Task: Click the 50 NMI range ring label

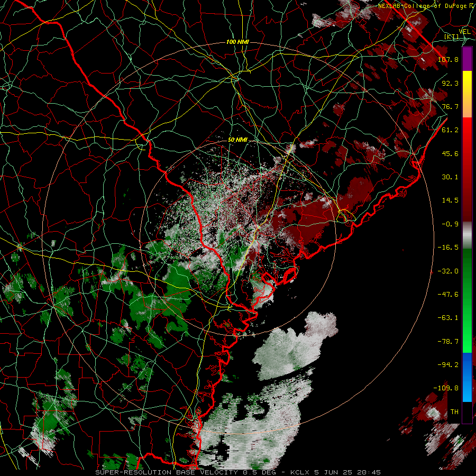Action: click(x=237, y=140)
